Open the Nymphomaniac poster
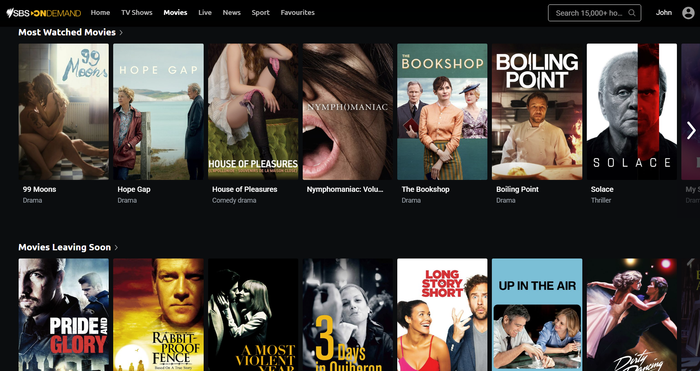 (x=348, y=112)
